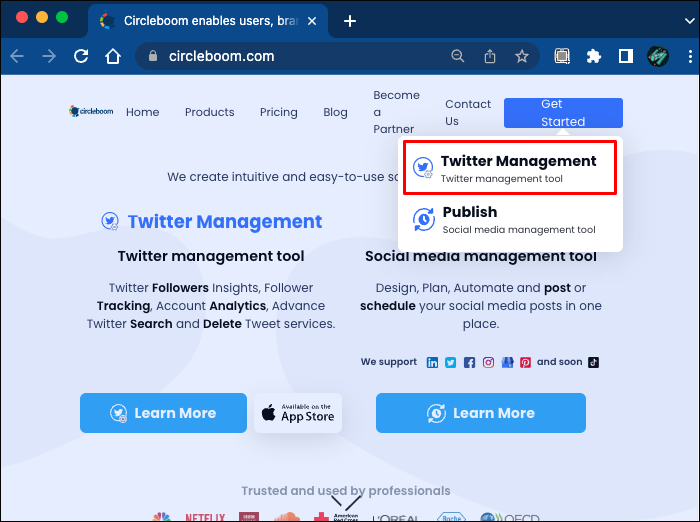
Task: Click the Circleboom logo
Action: click(91, 111)
